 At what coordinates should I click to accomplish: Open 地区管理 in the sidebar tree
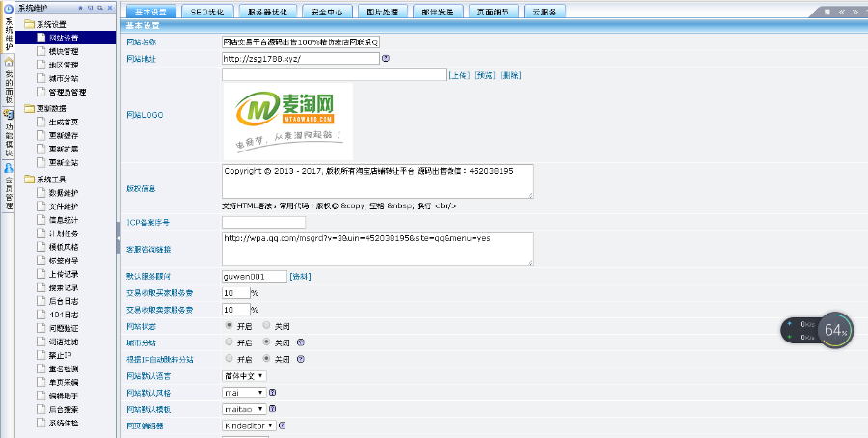tap(64, 65)
